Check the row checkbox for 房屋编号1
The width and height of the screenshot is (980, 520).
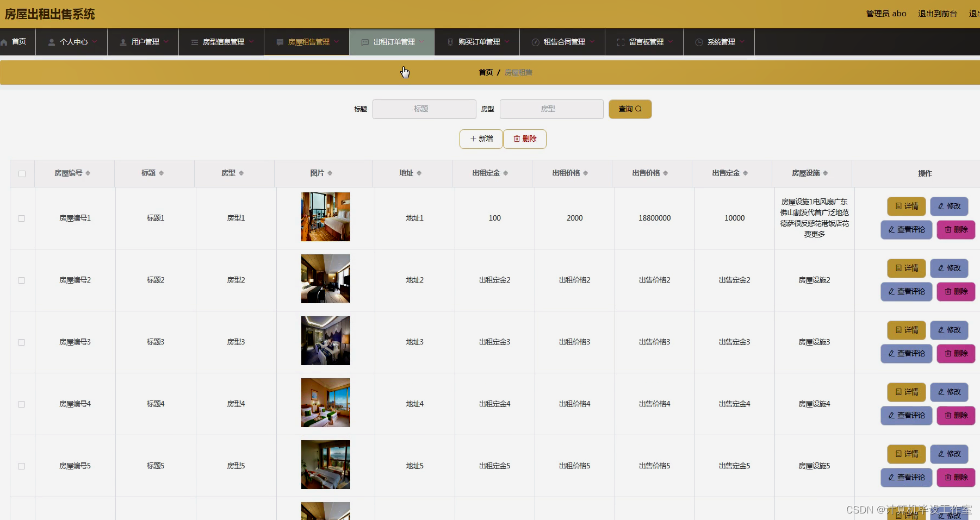coord(22,218)
